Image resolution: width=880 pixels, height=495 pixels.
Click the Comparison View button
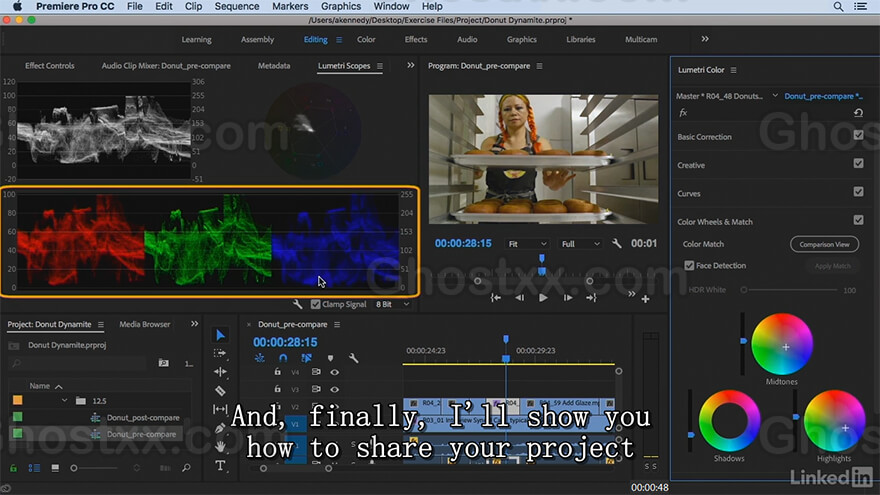click(824, 244)
